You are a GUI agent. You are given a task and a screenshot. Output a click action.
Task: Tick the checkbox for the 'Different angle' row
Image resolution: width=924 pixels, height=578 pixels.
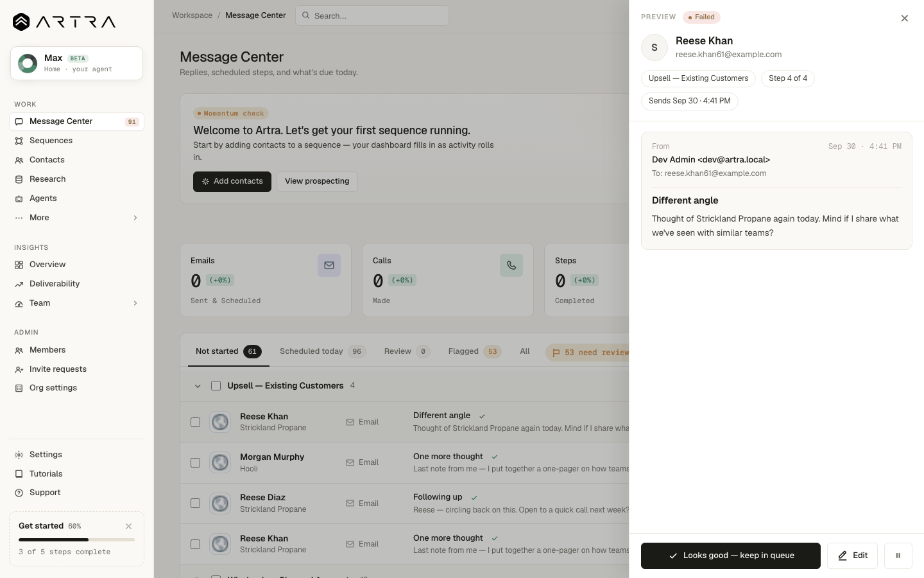point(195,422)
